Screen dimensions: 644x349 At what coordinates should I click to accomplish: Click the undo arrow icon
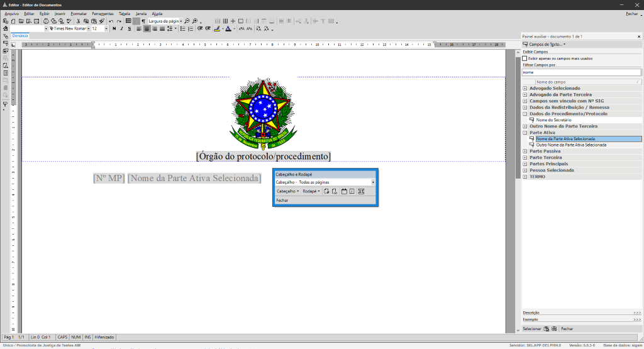coord(111,21)
